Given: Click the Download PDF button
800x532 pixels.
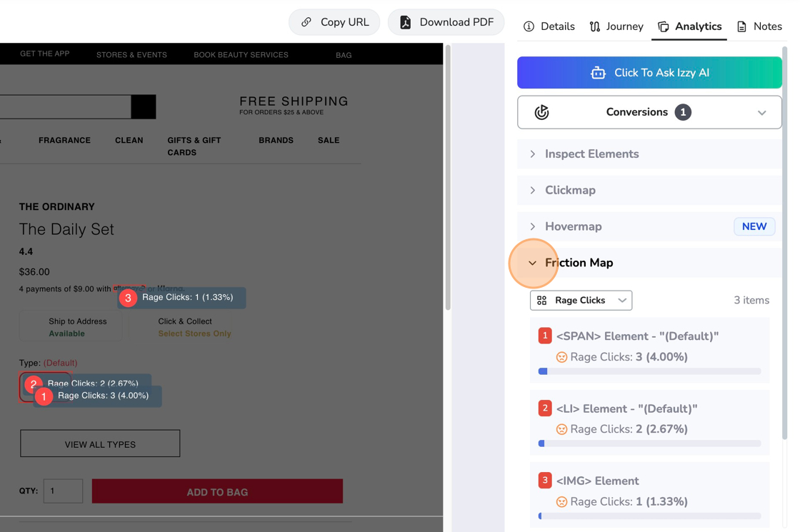Looking at the screenshot, I should click(446, 22).
